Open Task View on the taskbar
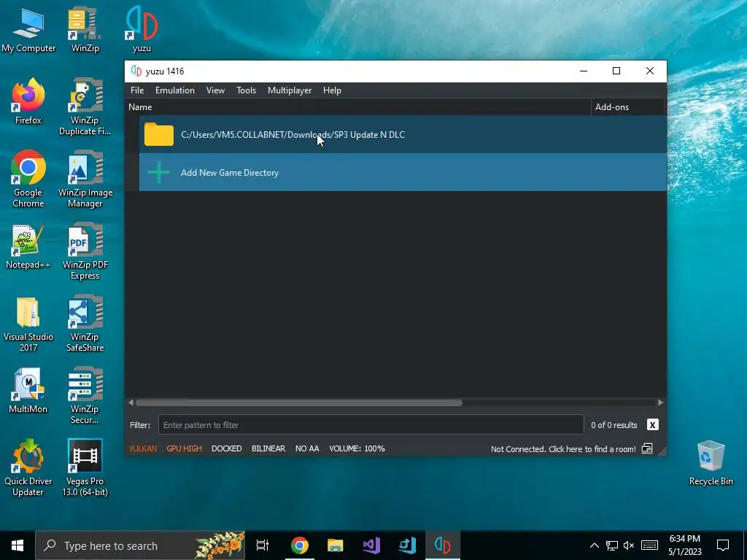 (263, 545)
